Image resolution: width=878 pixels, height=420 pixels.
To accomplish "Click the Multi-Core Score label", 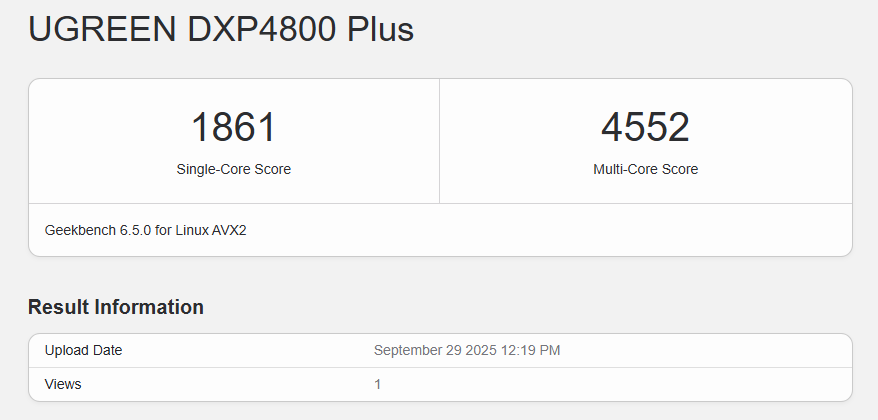I will pos(645,169).
